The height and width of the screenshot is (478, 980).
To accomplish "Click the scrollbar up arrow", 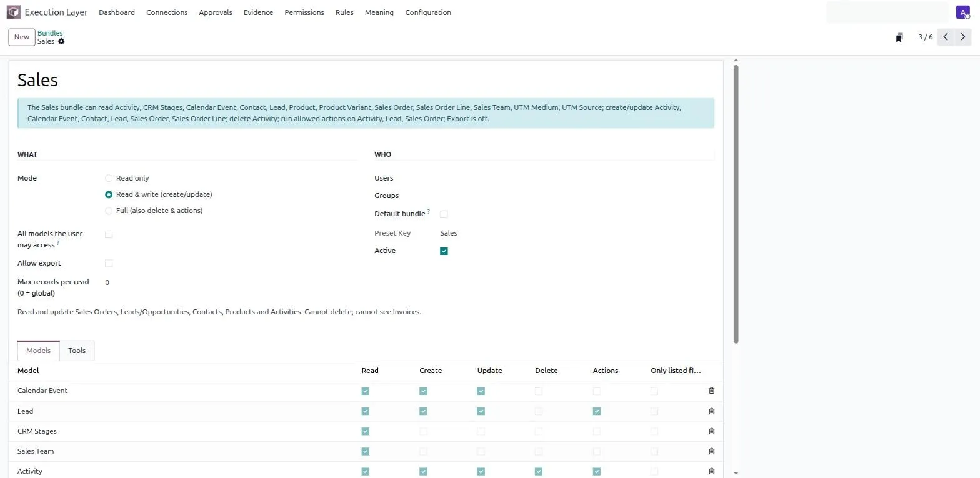I will pos(736,61).
